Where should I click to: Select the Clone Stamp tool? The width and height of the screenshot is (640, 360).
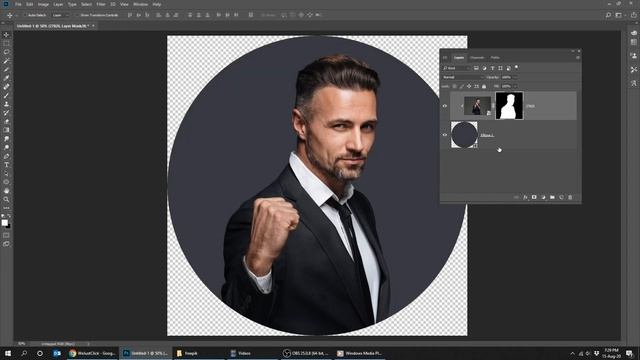[6, 104]
